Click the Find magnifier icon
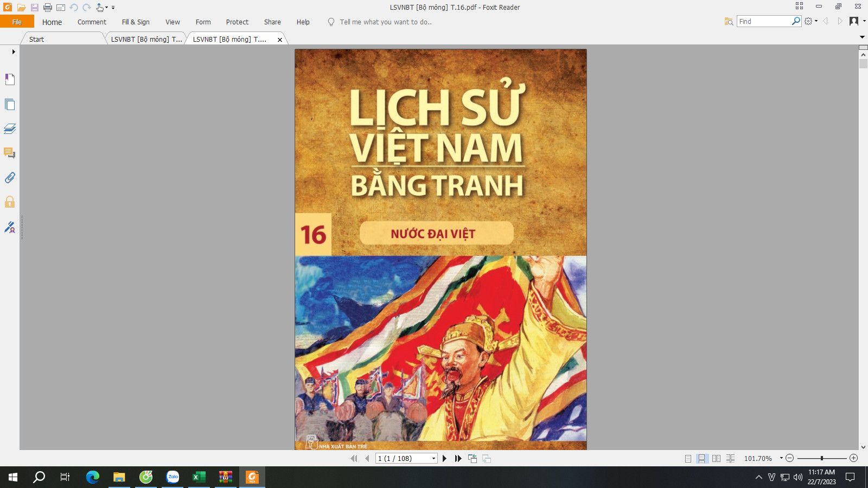This screenshot has width=868, height=488. point(796,21)
